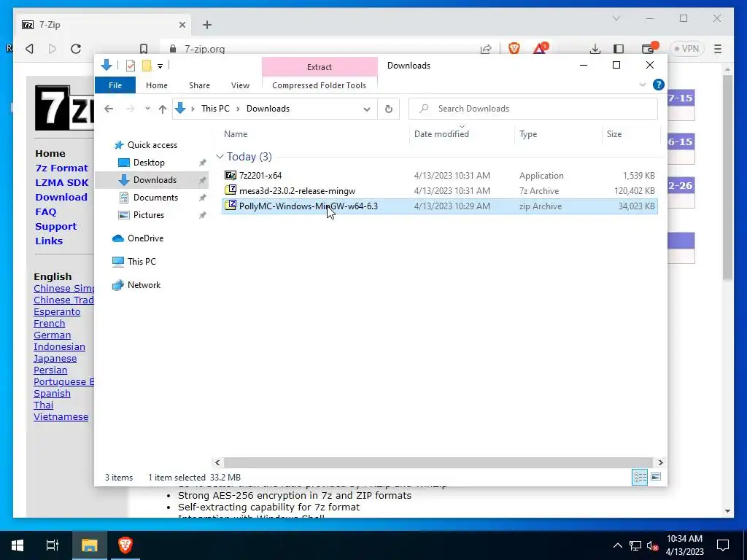747x560 pixels.
Task: Collapse the Today (3) group
Action: (x=220, y=157)
